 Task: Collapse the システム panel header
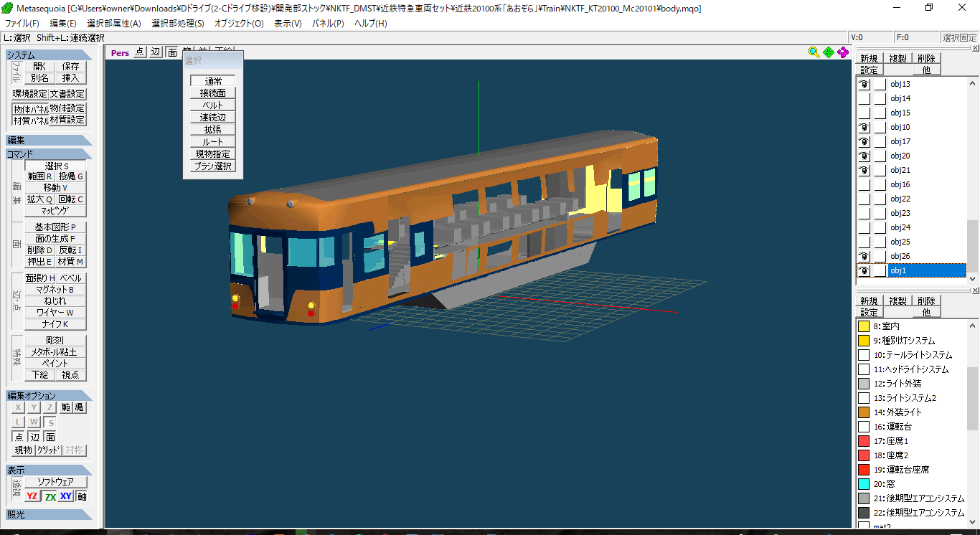click(49, 55)
